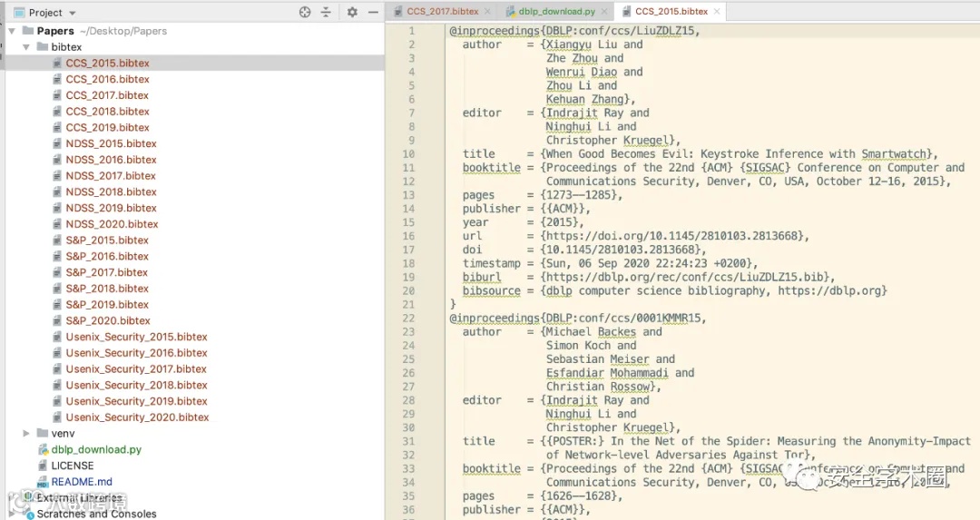Collapse the Papers root folder
This screenshot has width=980, height=520.
point(11,31)
